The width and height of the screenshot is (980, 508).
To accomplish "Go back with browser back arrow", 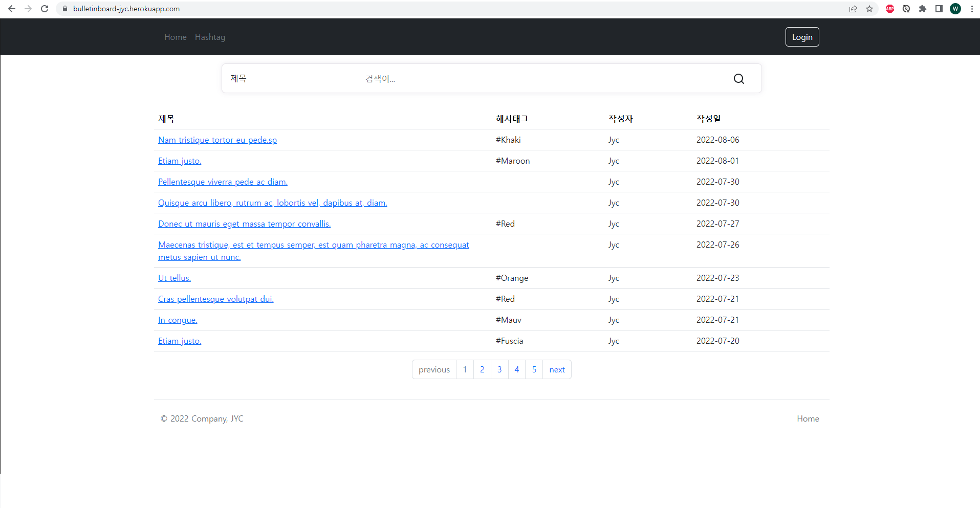I will [12, 9].
